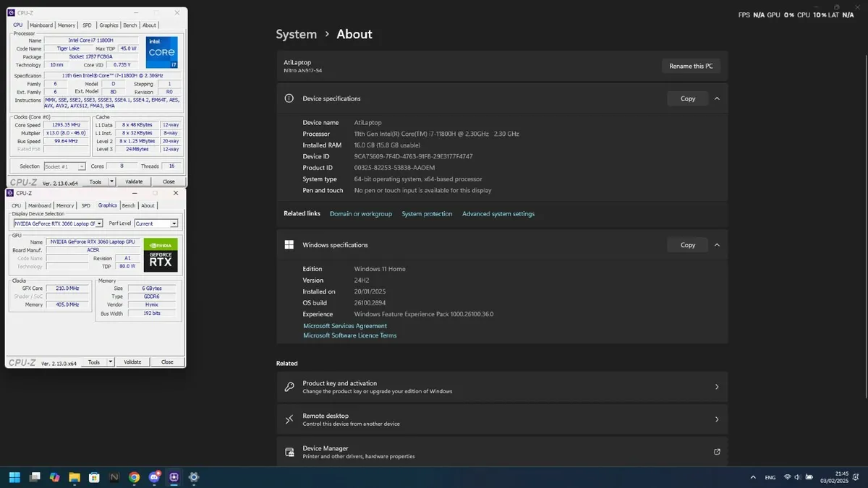Open Discord from the taskbar
Viewport: 868px width, 488px height.
tap(154, 477)
